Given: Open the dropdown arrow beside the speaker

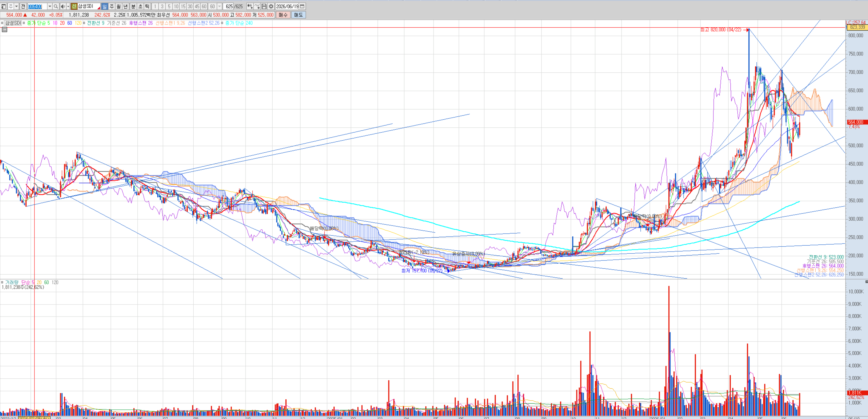Looking at the screenshot, I should pyautogui.click(x=68, y=6).
